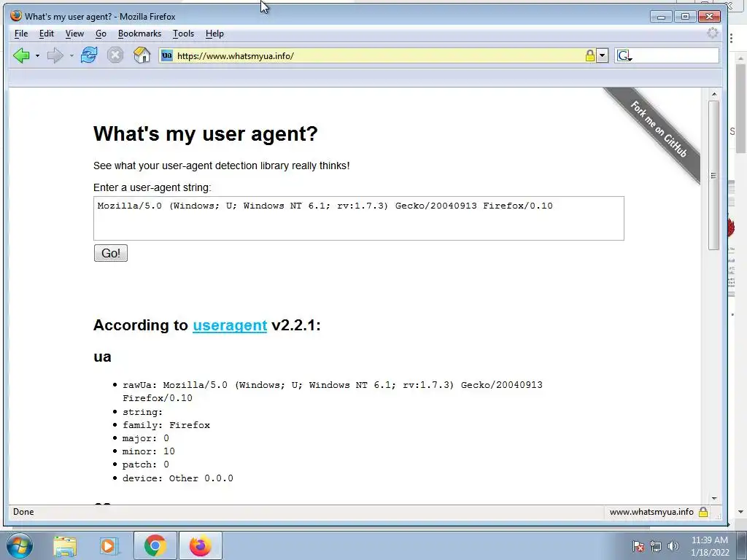Click the padlock icon in the address bar
Viewport: 747px width, 560px height.
(589, 55)
